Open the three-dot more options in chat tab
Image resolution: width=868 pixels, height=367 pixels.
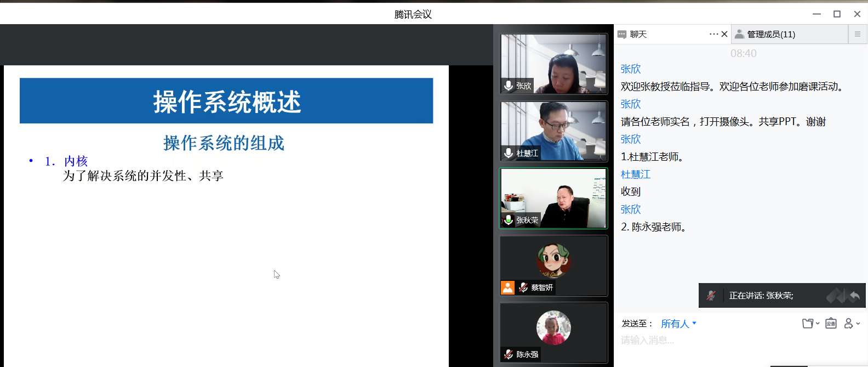pyautogui.click(x=713, y=34)
